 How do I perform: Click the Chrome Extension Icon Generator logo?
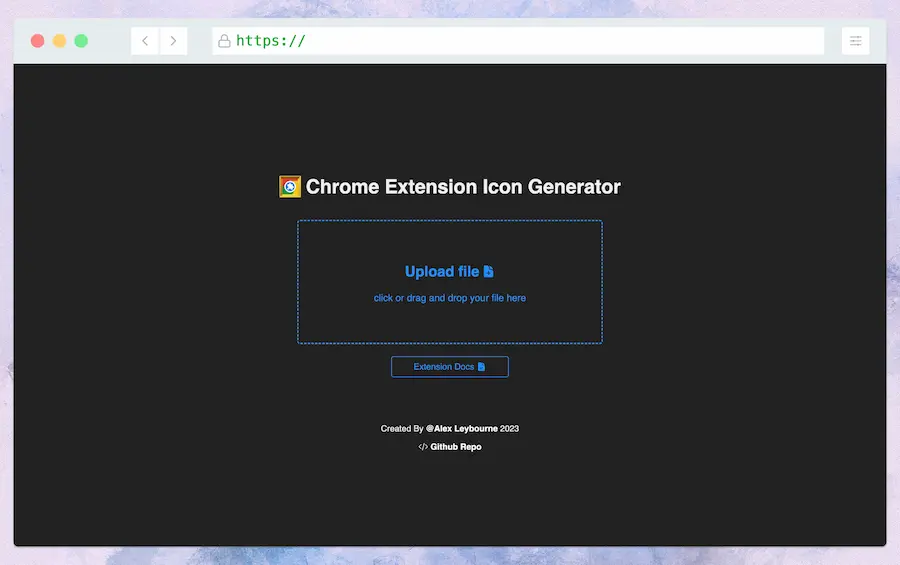(290, 187)
